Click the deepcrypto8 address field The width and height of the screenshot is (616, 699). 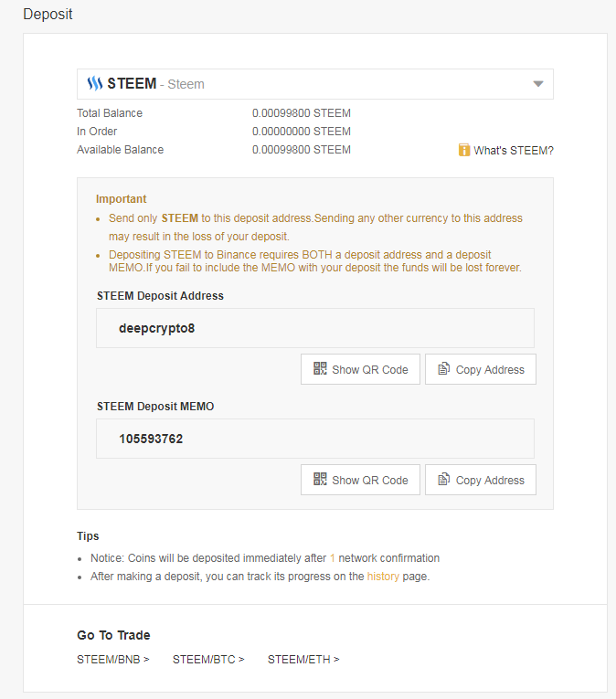click(x=314, y=328)
